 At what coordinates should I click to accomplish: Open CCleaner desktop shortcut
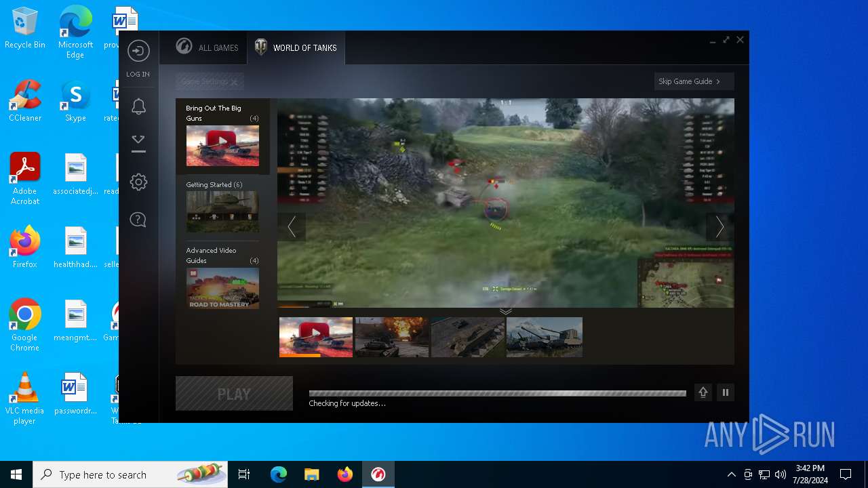[x=25, y=101]
